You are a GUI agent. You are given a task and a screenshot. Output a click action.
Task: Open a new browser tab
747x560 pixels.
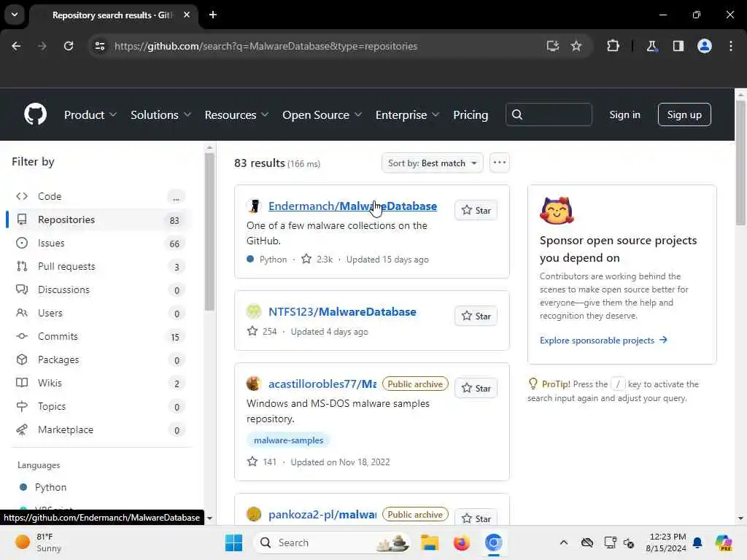pyautogui.click(x=213, y=15)
